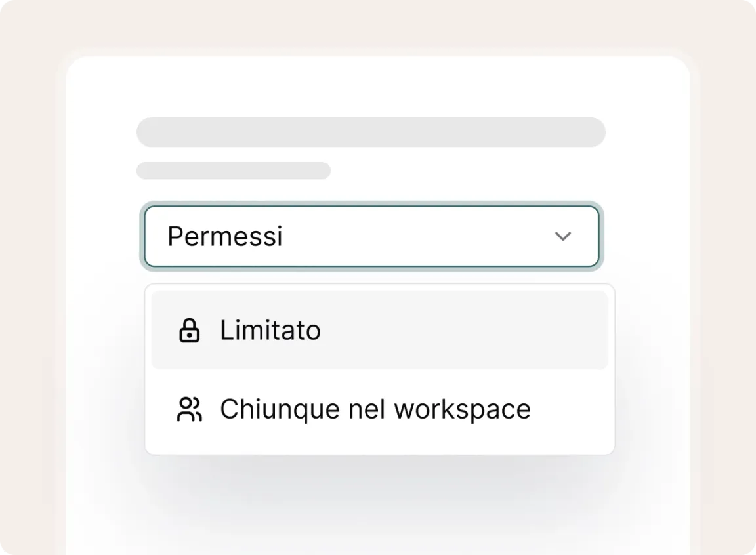Click the chevron arrow in Permessi field
The width and height of the screenshot is (756, 555).
click(x=563, y=236)
